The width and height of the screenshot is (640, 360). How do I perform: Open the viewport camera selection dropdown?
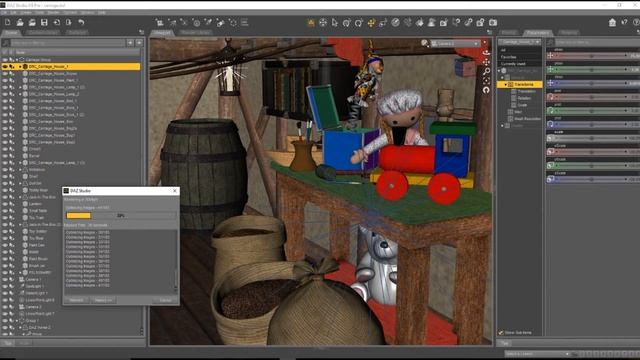click(x=455, y=43)
